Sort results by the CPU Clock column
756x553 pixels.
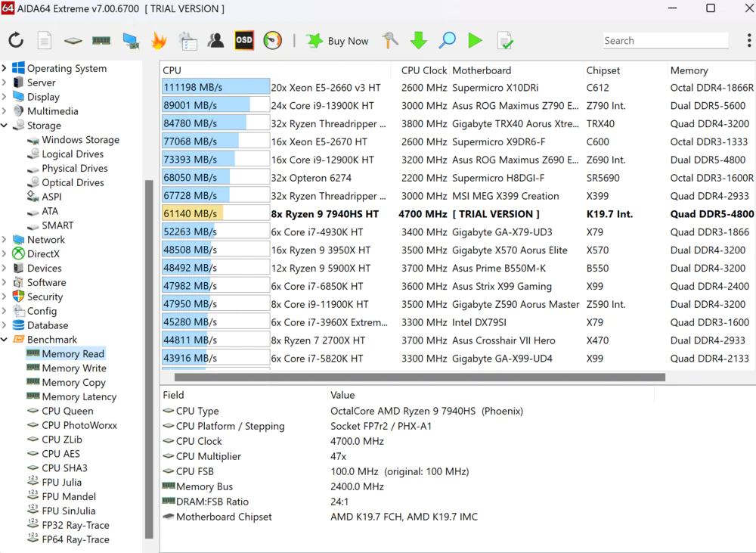pyautogui.click(x=424, y=70)
